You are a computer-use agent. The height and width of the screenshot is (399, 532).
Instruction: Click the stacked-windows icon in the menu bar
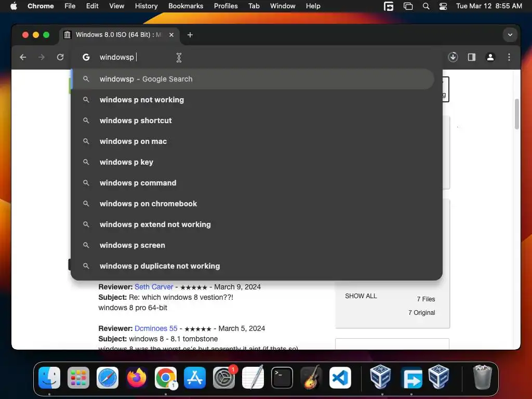pyautogui.click(x=408, y=6)
